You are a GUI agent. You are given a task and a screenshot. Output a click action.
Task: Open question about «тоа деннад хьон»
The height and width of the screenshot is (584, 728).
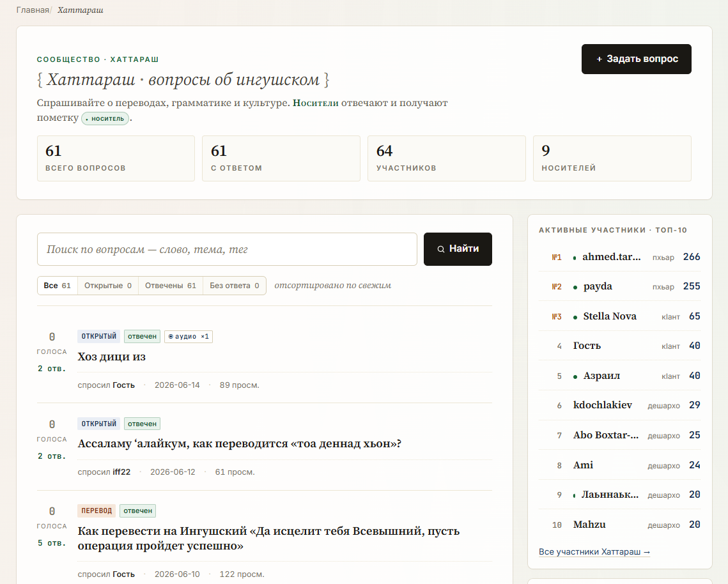[x=239, y=443]
